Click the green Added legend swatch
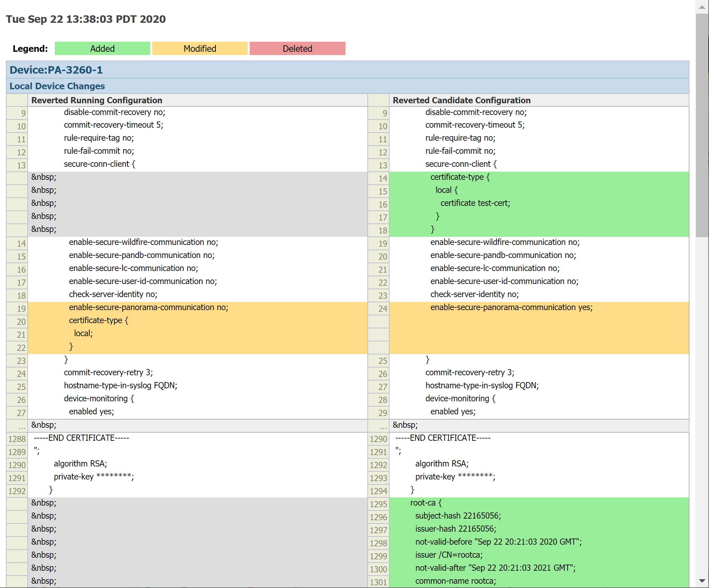This screenshot has width=709, height=588. pyautogui.click(x=102, y=49)
